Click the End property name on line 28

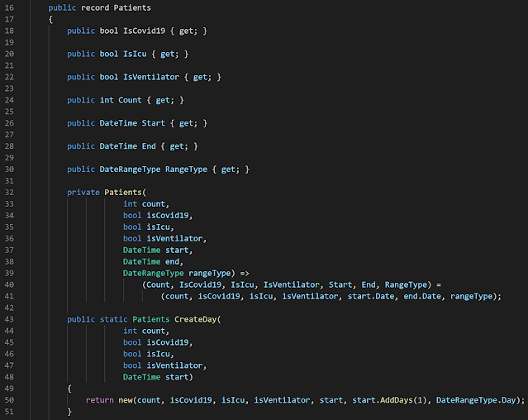click(x=149, y=146)
